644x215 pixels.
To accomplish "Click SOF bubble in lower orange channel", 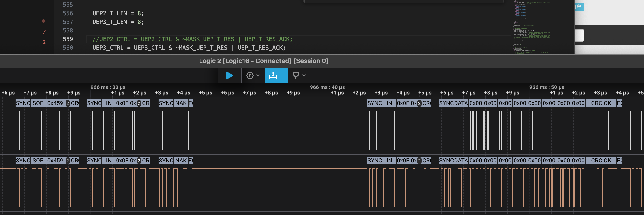I will (38, 161).
